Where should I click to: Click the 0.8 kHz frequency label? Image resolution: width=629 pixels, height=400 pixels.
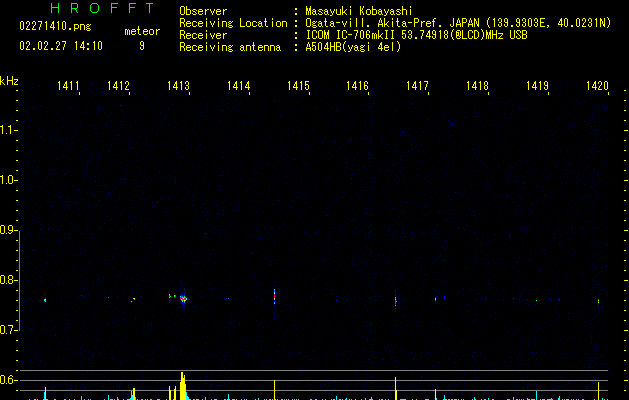[8, 280]
